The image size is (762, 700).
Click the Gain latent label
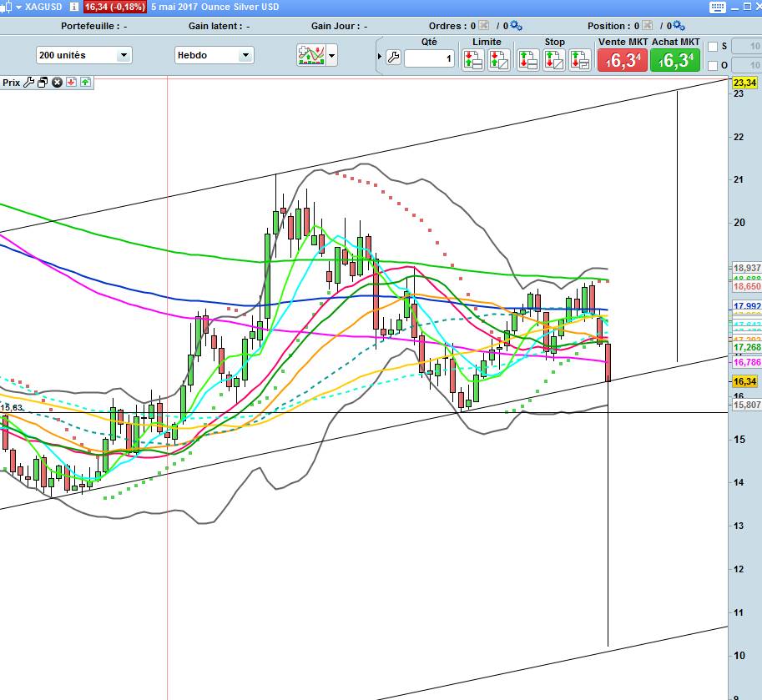(x=215, y=26)
